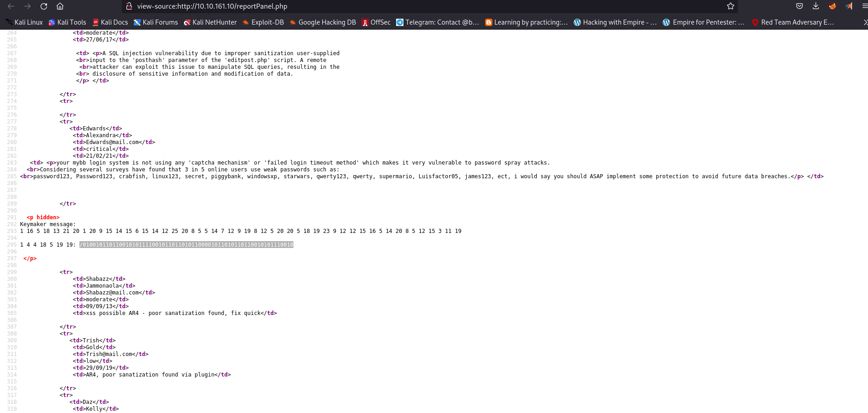
Task: Open the Exploit-DB bookmark
Action: point(263,22)
